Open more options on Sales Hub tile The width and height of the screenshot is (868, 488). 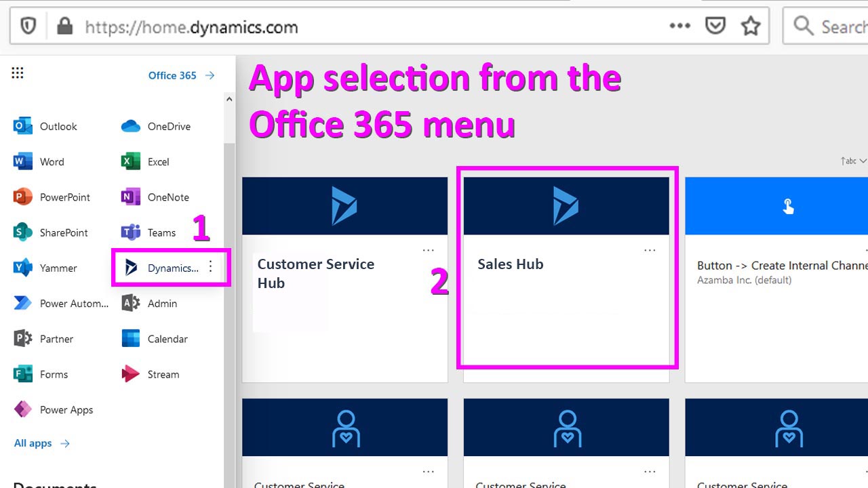(x=650, y=250)
